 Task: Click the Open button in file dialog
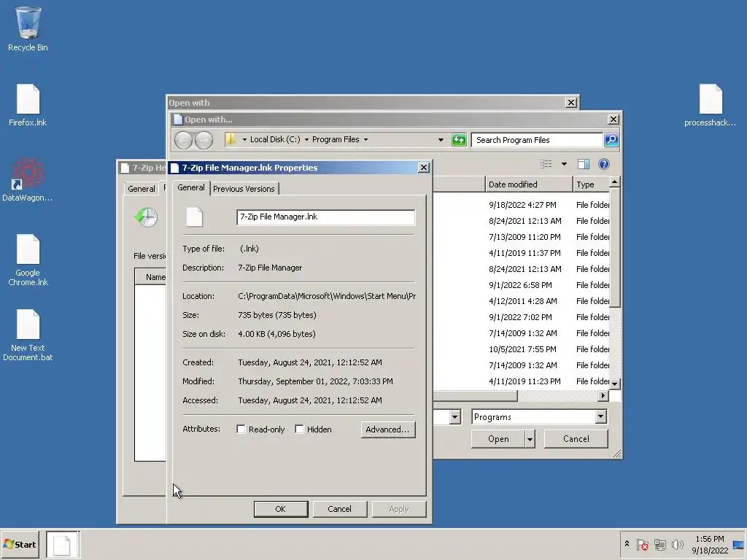498,439
